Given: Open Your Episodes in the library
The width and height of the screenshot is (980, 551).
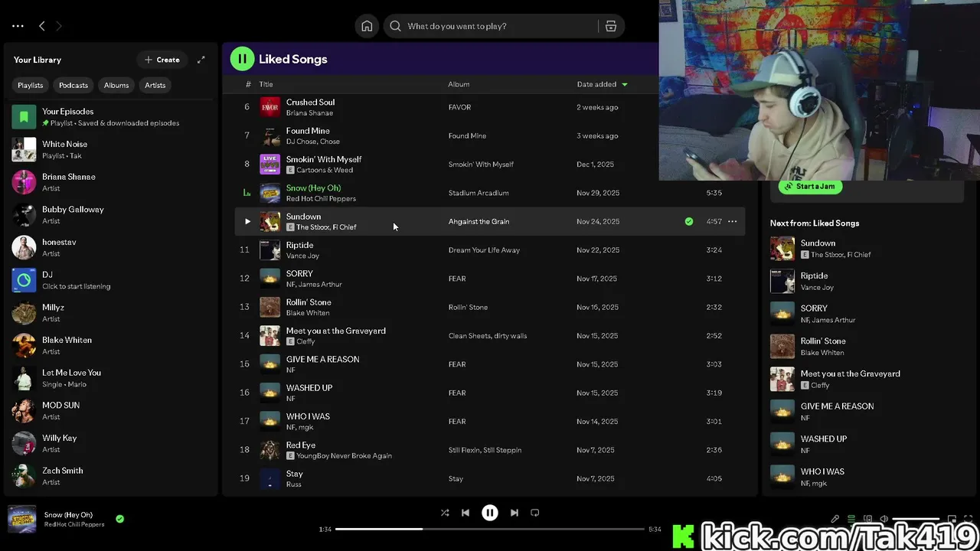Looking at the screenshot, I should (111, 117).
